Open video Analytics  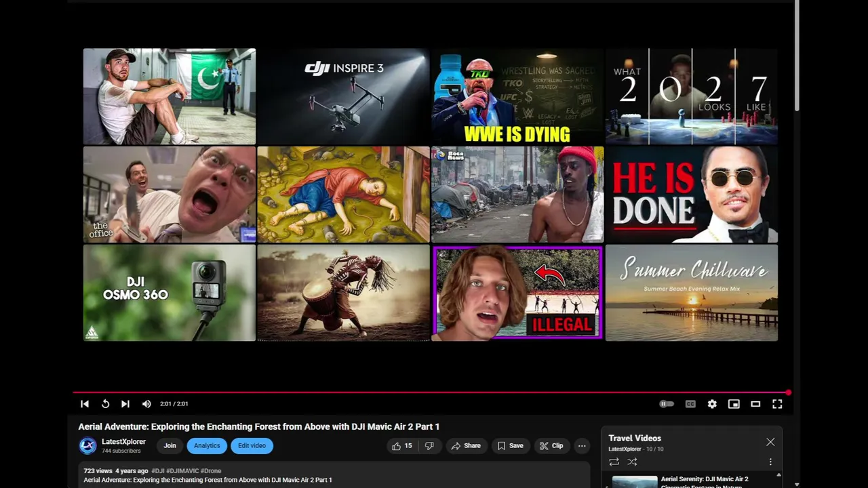(207, 445)
